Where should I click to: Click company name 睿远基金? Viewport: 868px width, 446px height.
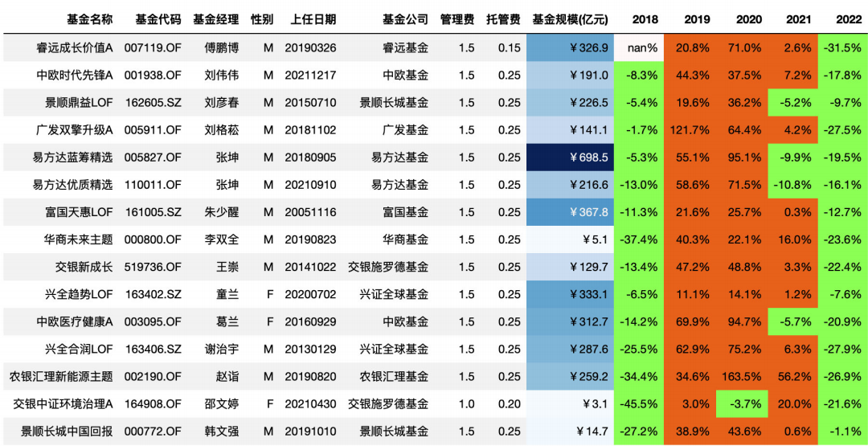(x=405, y=48)
